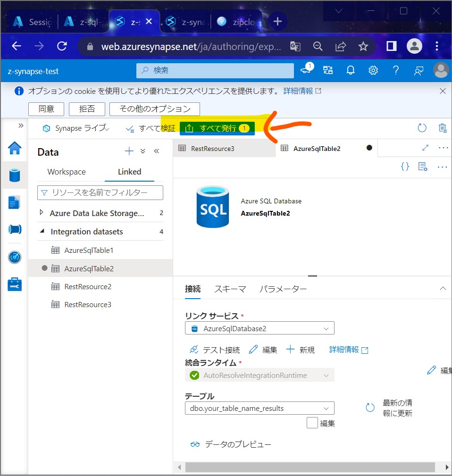Expand Azure Data Lake Storage node

[x=42, y=212]
